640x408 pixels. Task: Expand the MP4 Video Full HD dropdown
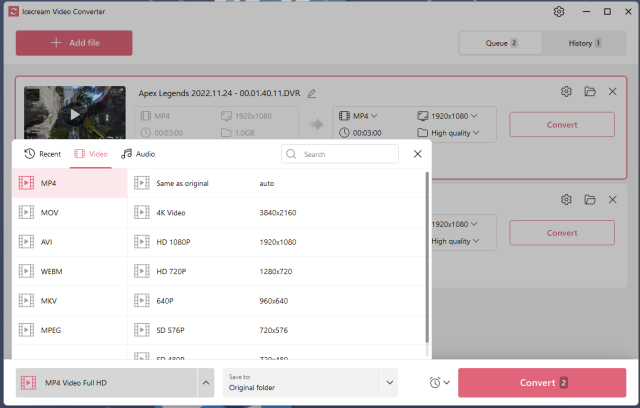(x=206, y=383)
